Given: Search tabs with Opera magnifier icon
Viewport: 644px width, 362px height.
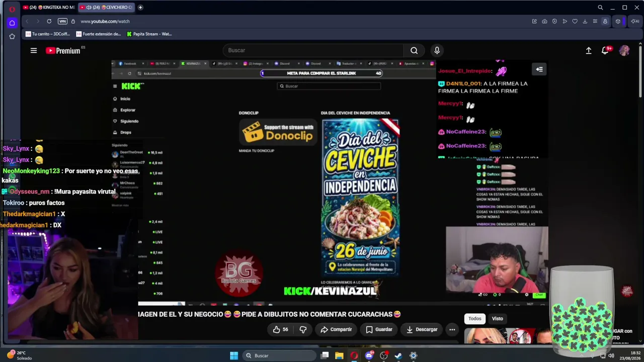Looking at the screenshot, I should 600,8.
